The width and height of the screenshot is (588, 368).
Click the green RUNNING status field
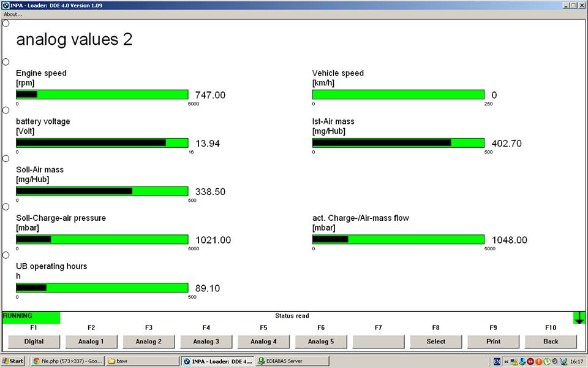(x=31, y=317)
